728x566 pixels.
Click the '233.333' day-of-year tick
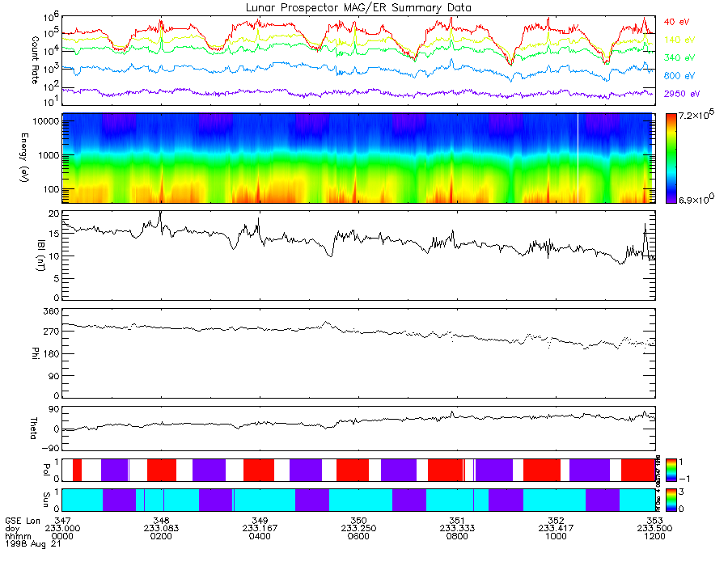pyautogui.click(x=457, y=529)
